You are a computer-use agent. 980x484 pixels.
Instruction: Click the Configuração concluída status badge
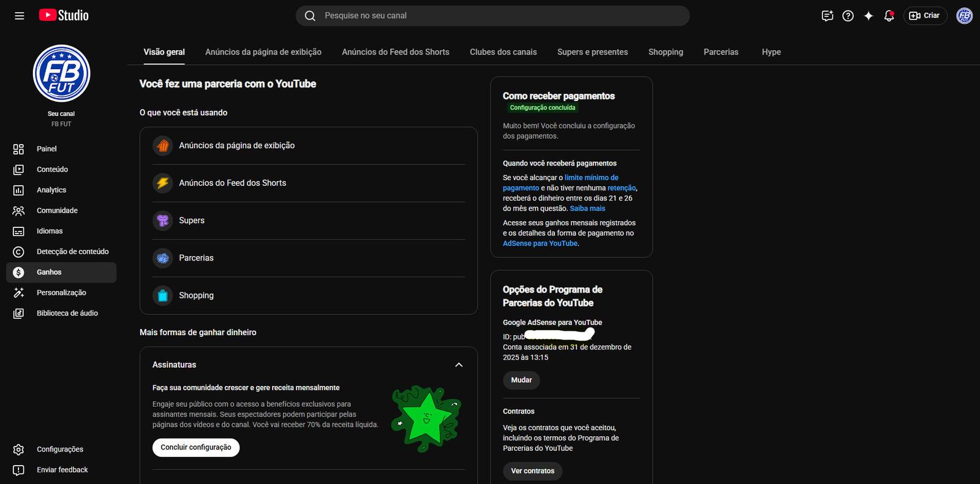[x=543, y=108]
